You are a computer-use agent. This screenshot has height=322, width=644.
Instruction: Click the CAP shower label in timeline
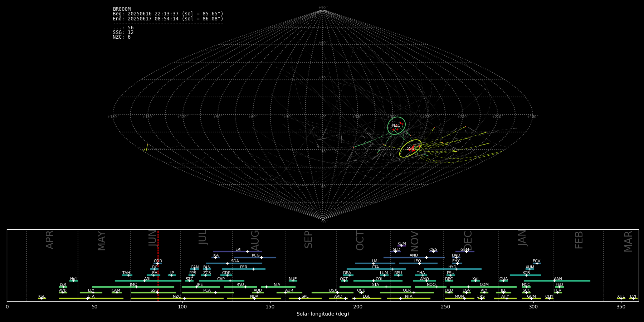click(x=221, y=279)
